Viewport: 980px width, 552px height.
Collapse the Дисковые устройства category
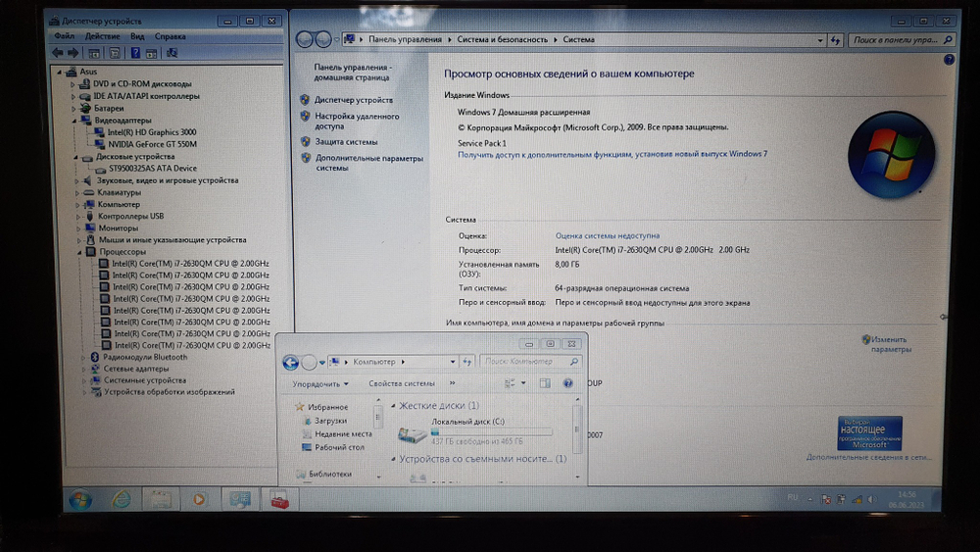pos(75,157)
